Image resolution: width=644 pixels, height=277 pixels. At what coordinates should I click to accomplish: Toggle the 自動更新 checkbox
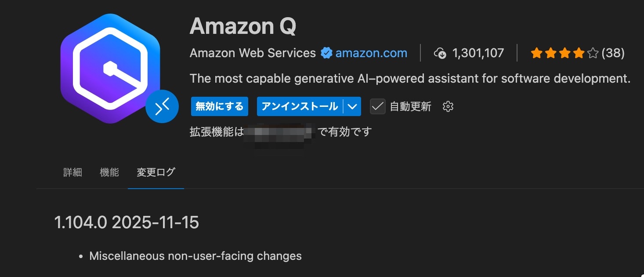tap(377, 106)
